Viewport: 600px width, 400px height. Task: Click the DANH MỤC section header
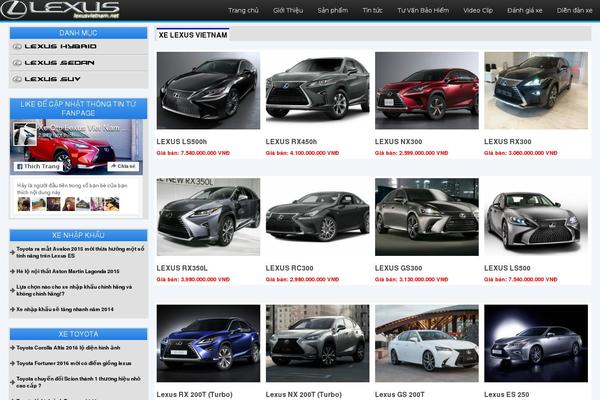[x=78, y=33]
